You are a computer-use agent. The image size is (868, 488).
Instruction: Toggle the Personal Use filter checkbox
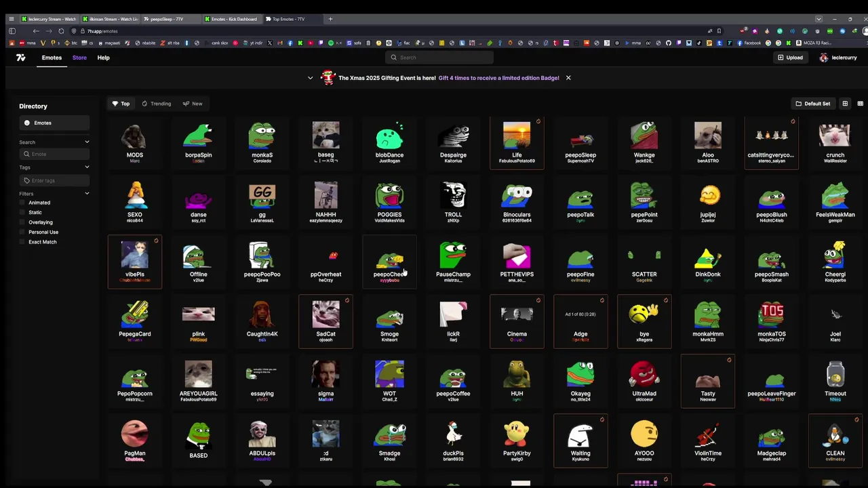click(22, 232)
